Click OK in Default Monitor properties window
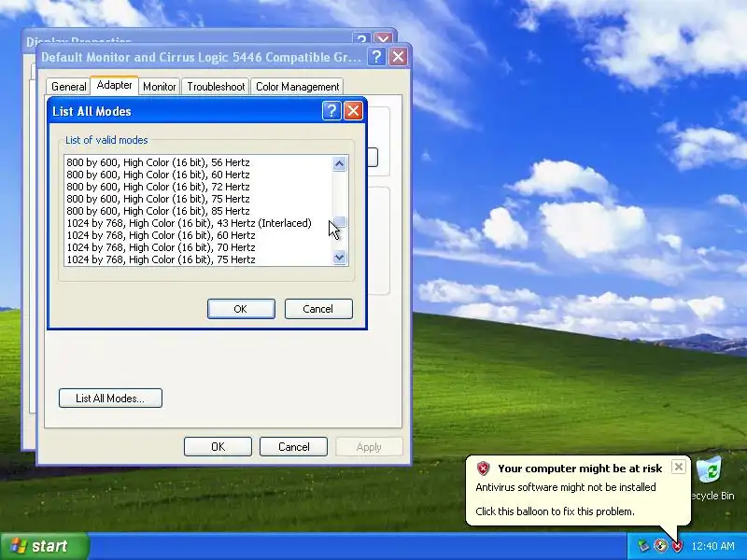This screenshot has height=560, width=747. (218, 447)
